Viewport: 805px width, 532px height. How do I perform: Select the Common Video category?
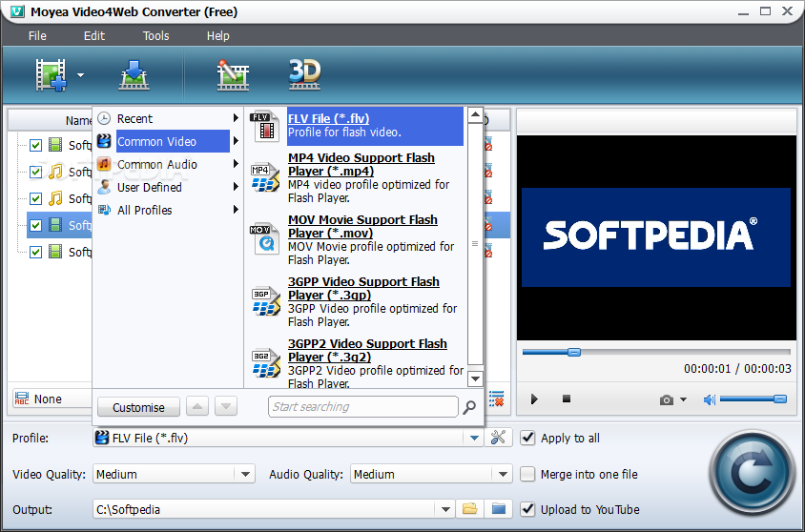[x=167, y=141]
